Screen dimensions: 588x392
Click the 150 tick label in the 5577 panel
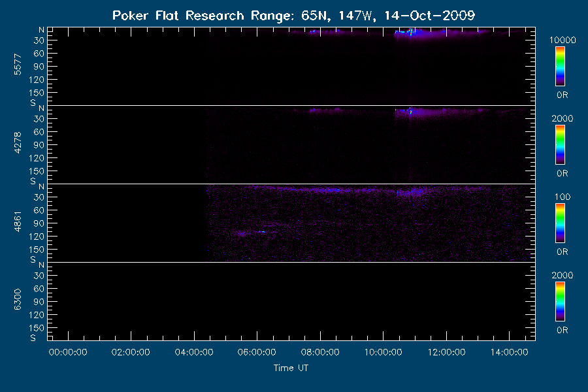coord(37,93)
